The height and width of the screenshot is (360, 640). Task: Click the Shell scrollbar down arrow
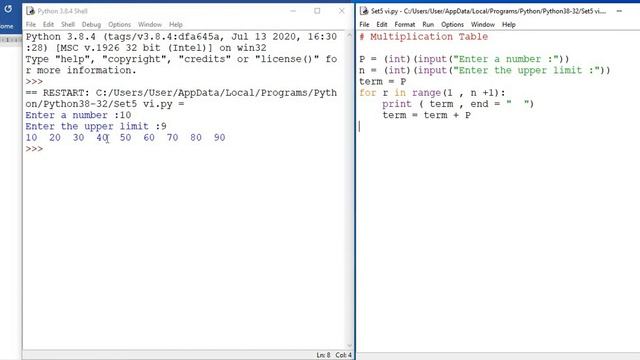click(x=349, y=346)
